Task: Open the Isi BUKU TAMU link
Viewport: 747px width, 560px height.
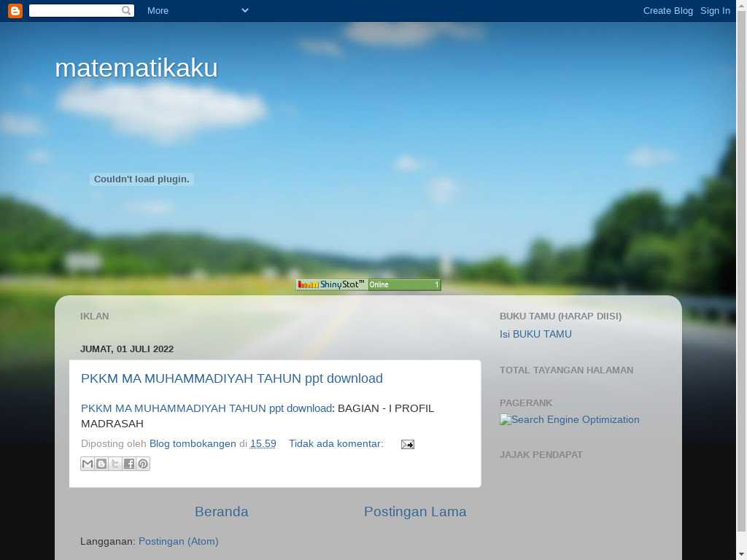Action: click(535, 334)
